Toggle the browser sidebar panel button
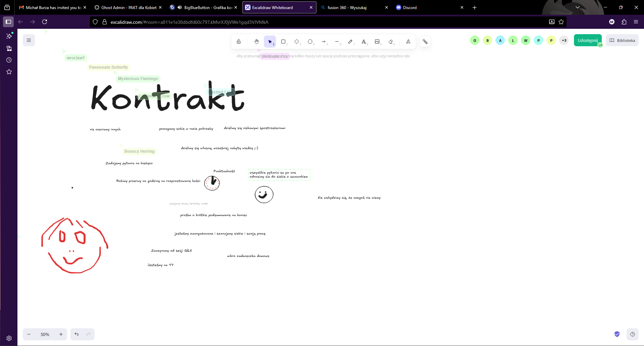Screen dimensions: 644x346 pyautogui.click(x=8, y=22)
